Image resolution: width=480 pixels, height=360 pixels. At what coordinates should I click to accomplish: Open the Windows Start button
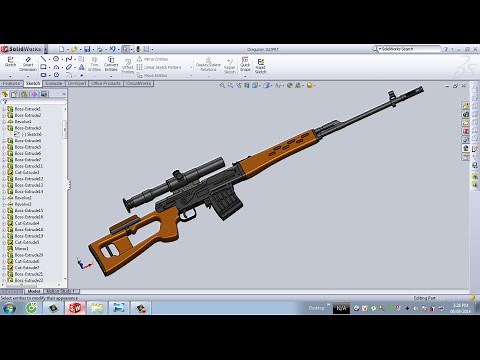coord(9,308)
